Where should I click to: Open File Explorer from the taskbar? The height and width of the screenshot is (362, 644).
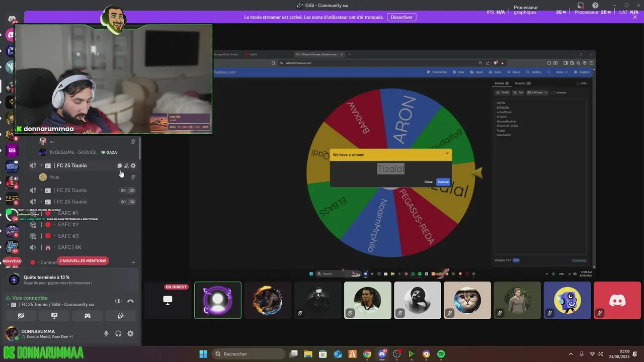308,354
